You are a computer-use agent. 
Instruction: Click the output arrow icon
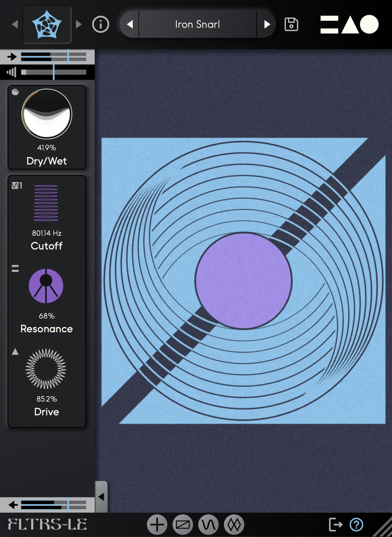[13, 505]
